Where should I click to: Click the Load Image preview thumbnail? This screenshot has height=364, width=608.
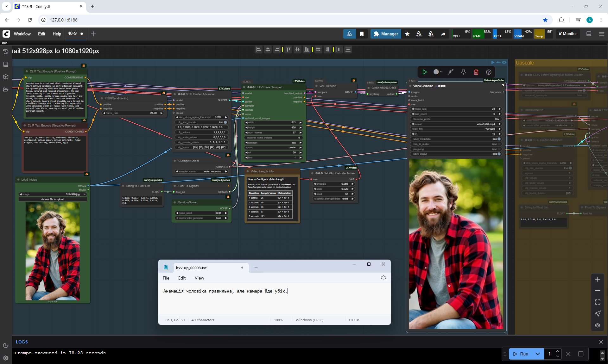point(53,251)
